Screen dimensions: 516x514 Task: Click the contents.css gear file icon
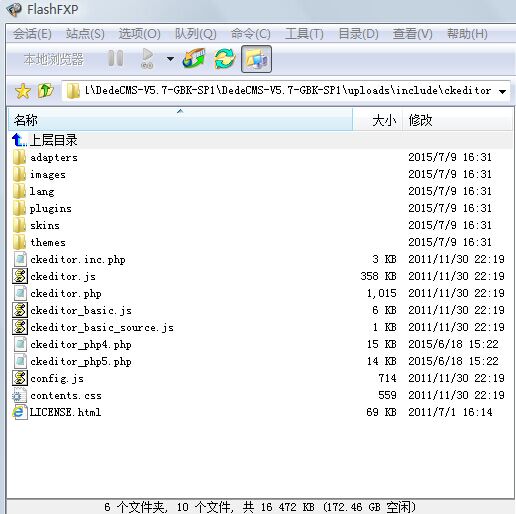coord(19,395)
